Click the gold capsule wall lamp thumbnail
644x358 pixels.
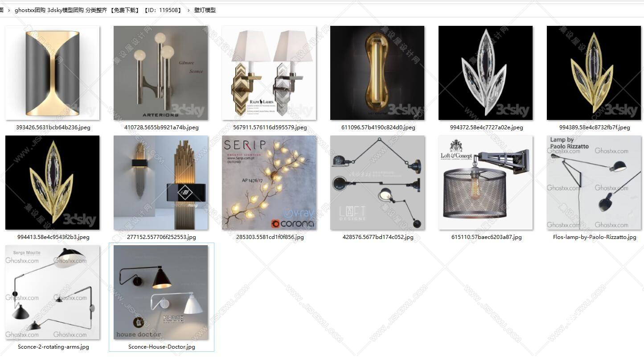pyautogui.click(x=377, y=73)
